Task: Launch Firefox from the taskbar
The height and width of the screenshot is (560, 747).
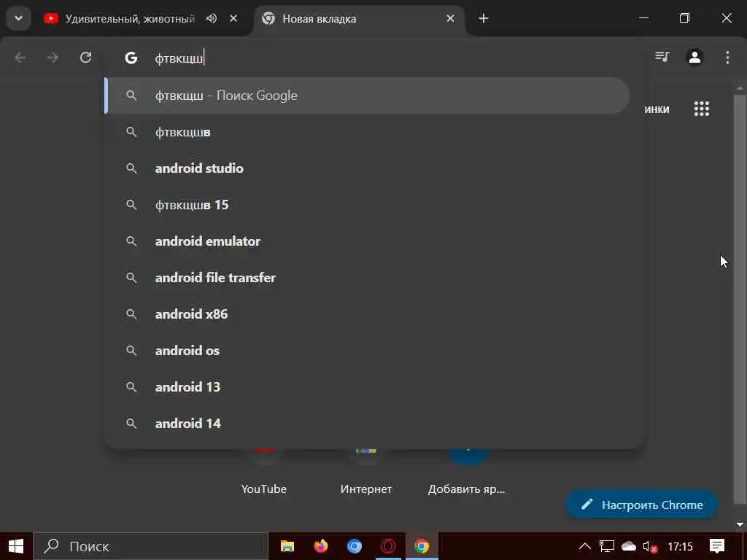Action: pyautogui.click(x=321, y=546)
